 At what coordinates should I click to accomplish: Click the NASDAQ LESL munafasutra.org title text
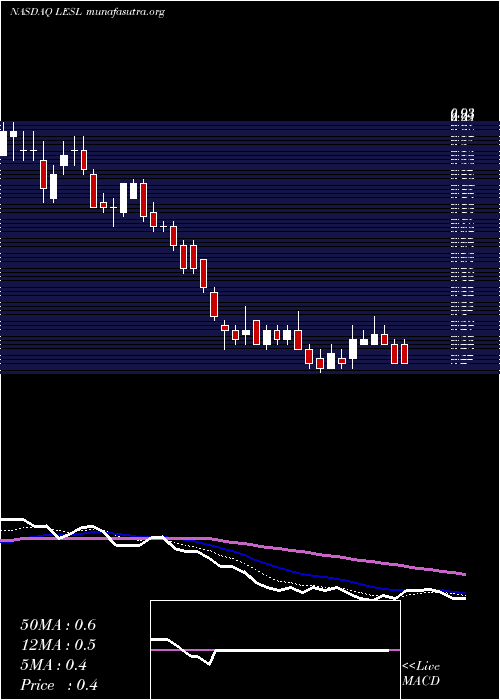click(x=87, y=12)
